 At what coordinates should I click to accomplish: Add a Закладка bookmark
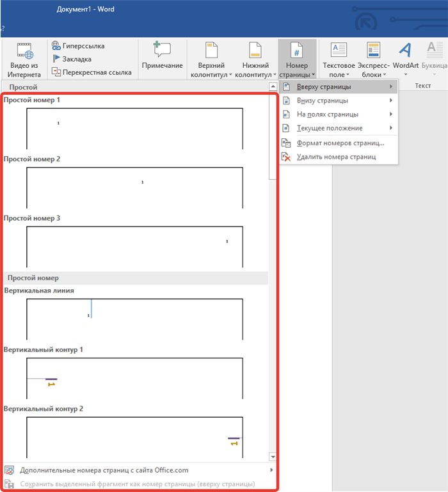(72, 59)
